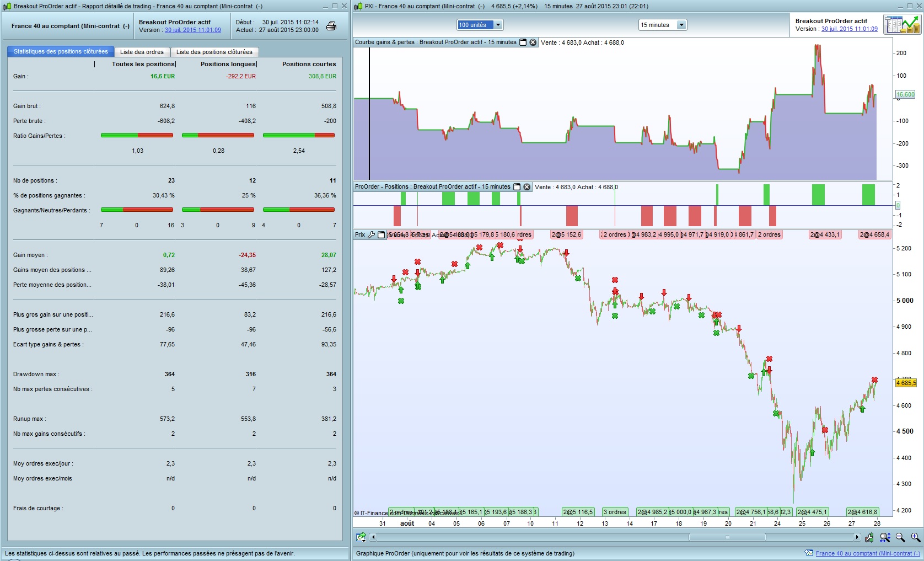Viewport: 924px width, 561px height.
Task: Click the chart horizontal scrollbar thumb
Action: click(x=727, y=537)
